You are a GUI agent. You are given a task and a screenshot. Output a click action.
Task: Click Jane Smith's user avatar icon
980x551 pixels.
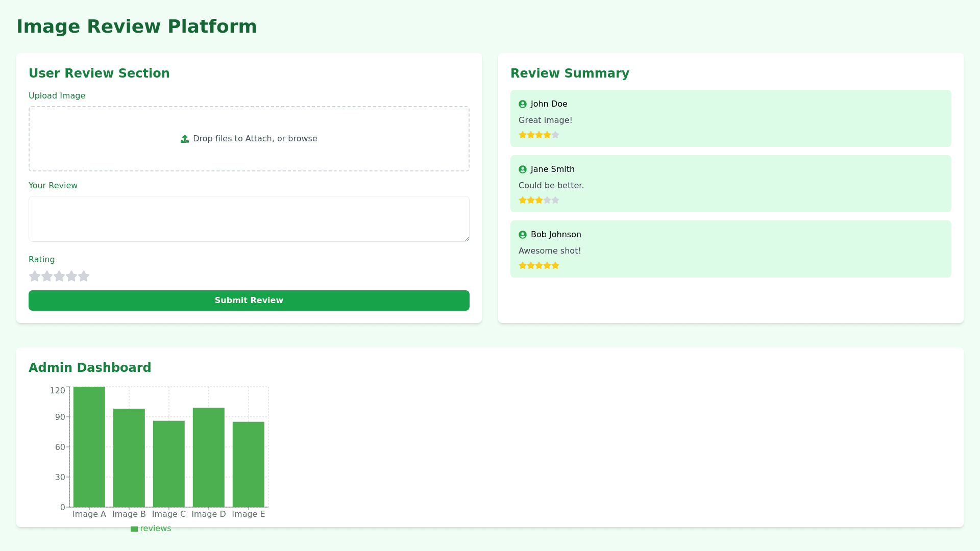click(x=523, y=169)
